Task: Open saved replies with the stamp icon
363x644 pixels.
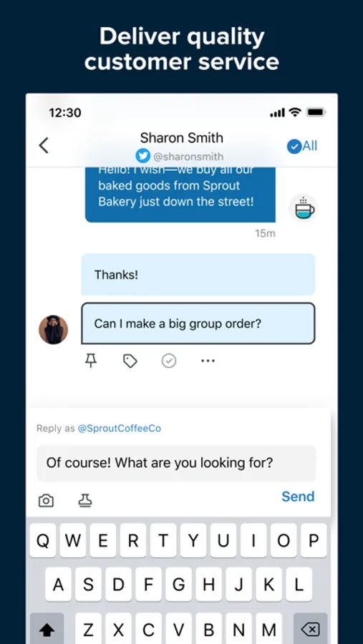Action: (85, 500)
